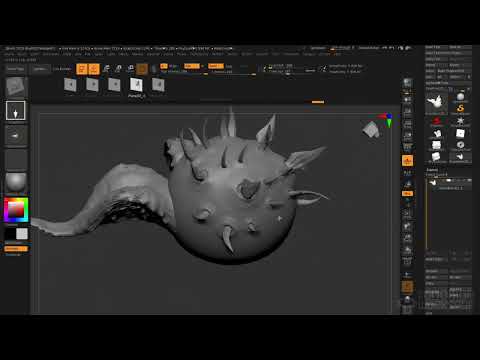Open the File menu
The image size is (480, 360).
coord(88,54)
